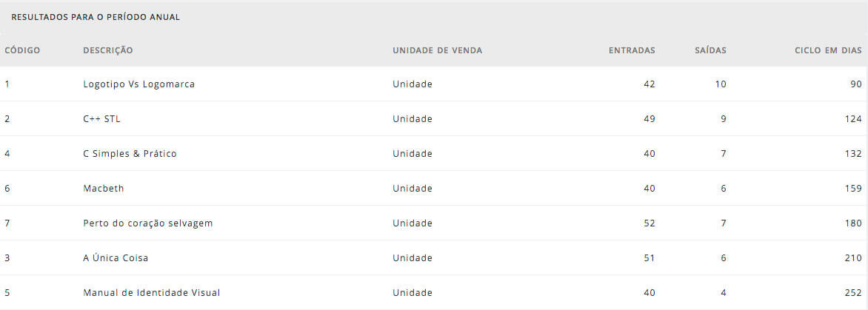This screenshot has height=310, width=868.
Task: Select Unidade cell in Macbeth row
Action: (413, 189)
